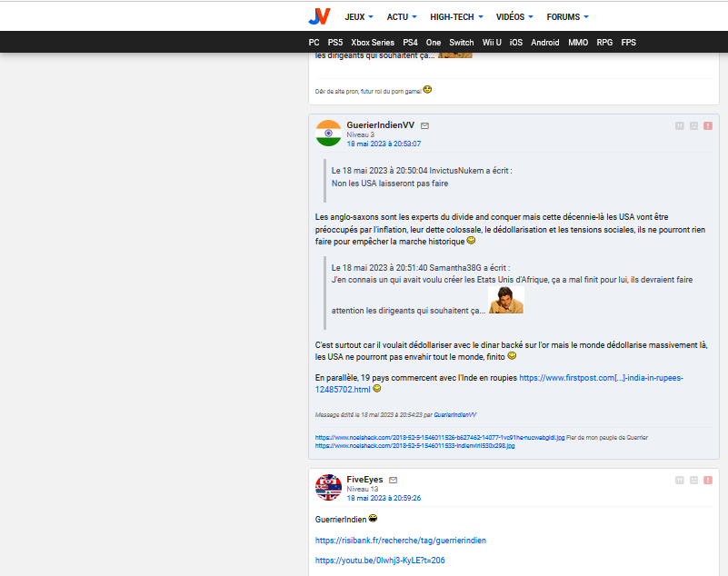This screenshot has height=576, width=728.
Task: Open the risibank.fr guerrierindien tag link
Action: [x=400, y=541]
